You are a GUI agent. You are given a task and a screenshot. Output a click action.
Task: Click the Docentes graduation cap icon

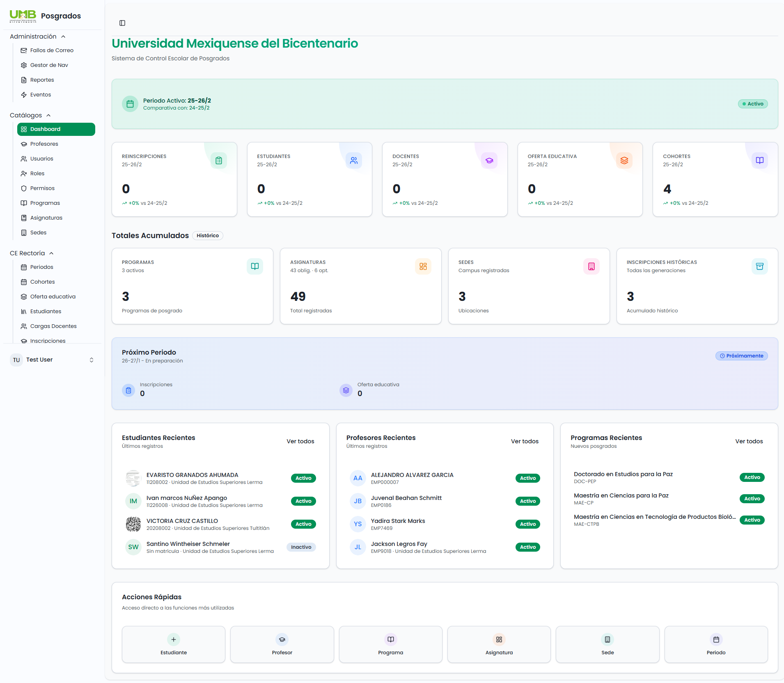(489, 160)
